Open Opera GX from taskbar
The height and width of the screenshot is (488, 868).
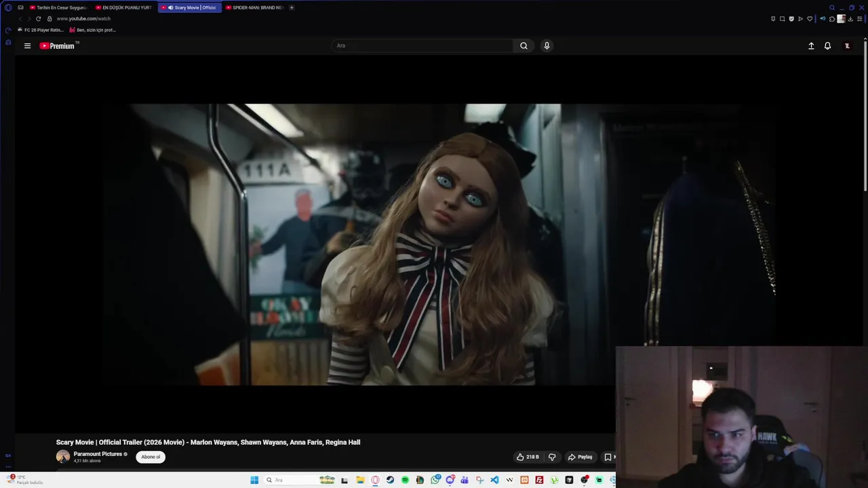tap(375, 480)
